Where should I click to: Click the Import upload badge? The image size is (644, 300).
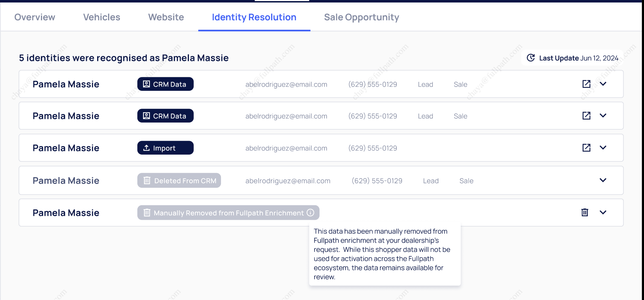point(165,148)
